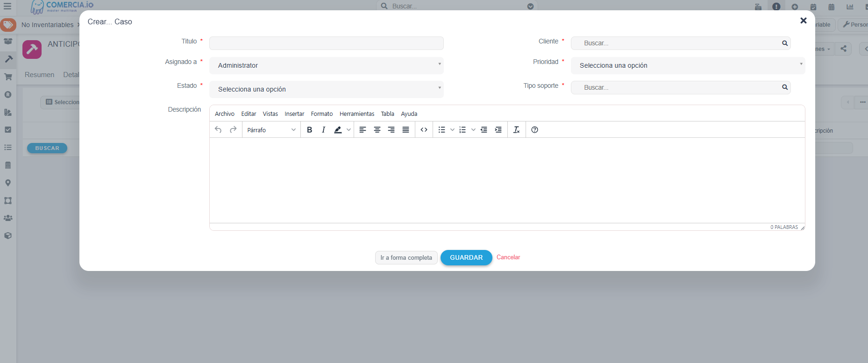The height and width of the screenshot is (363, 868).
Task: Click the Cliente search field
Action: point(681,43)
